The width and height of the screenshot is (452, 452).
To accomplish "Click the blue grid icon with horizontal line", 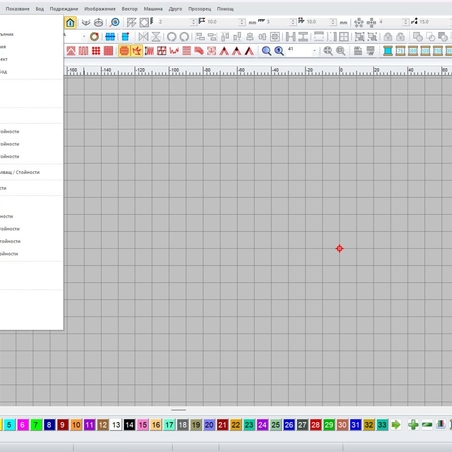I will click(x=110, y=36).
